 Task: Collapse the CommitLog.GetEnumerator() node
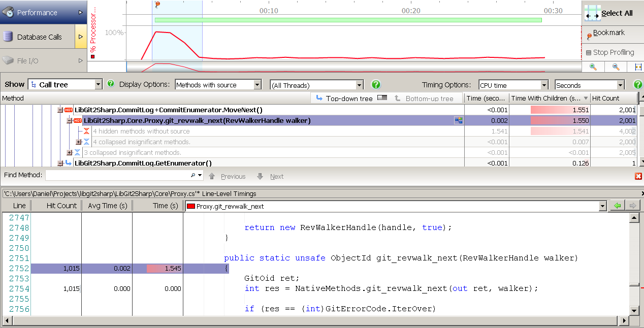pyautogui.click(x=60, y=163)
